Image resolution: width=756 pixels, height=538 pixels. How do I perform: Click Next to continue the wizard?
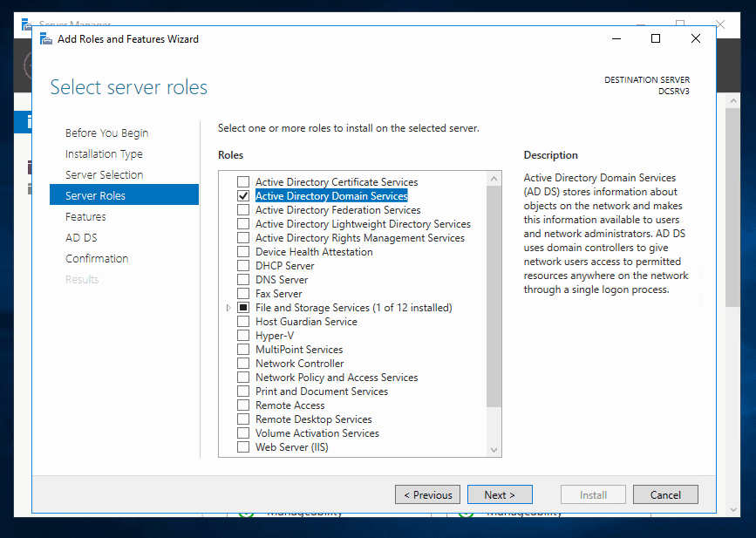click(500, 494)
